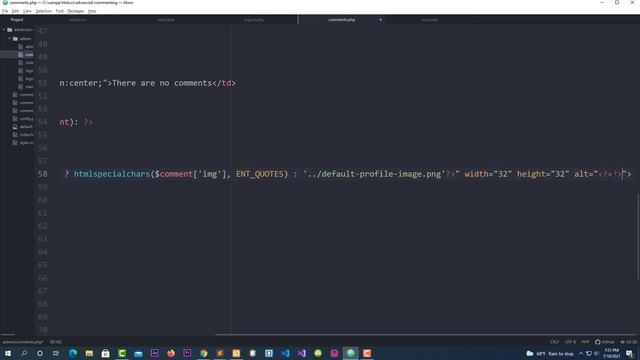
Task: Click the htmlspecialchars function text
Action: (112, 174)
